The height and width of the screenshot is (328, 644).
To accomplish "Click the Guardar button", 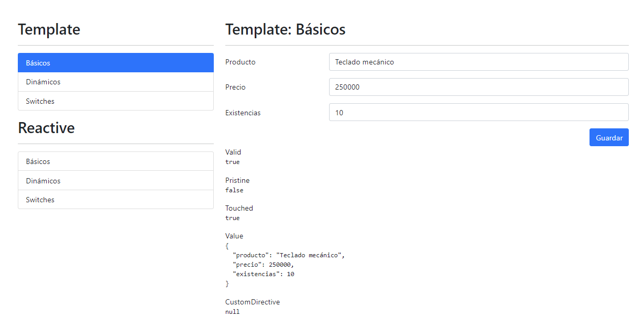I will click(x=608, y=137).
